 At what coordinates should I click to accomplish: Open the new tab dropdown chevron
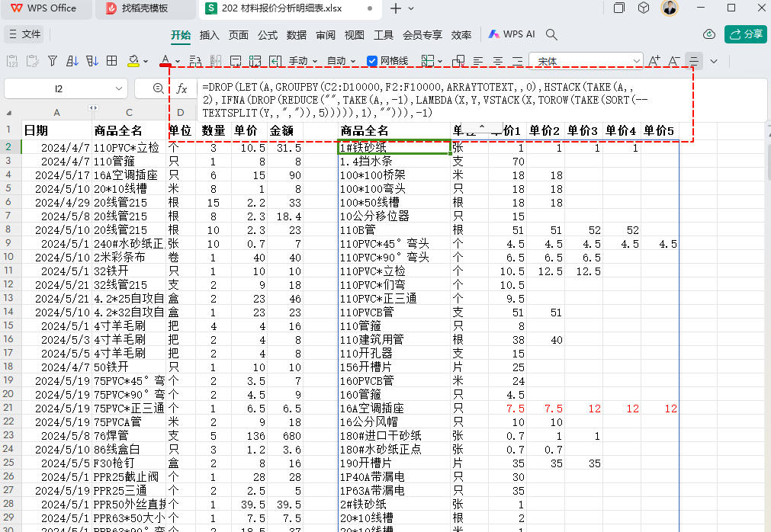click(411, 8)
